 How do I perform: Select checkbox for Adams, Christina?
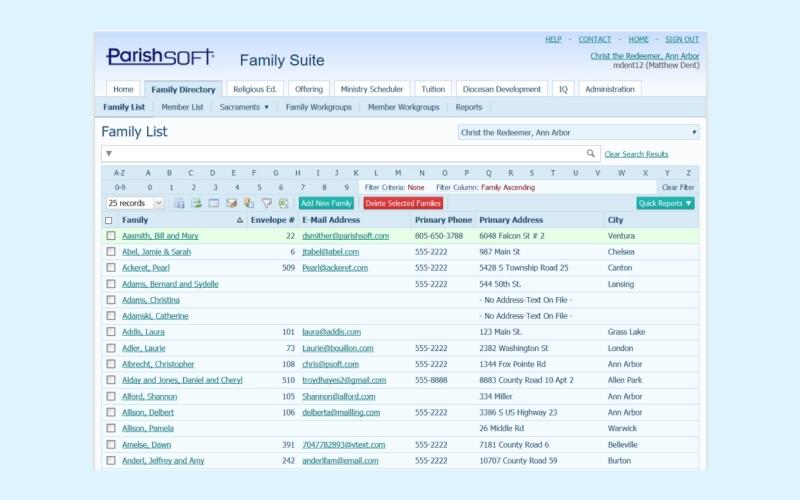(111, 299)
